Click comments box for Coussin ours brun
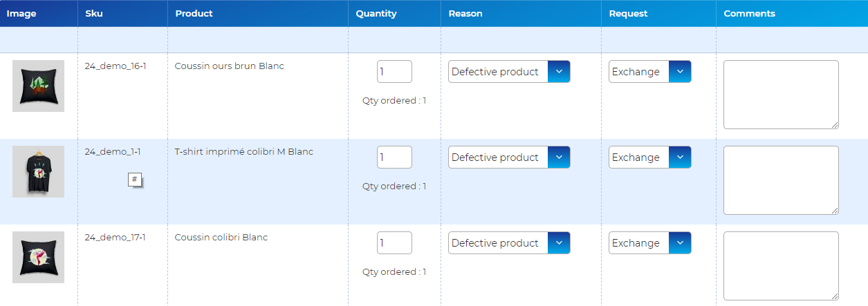Image resolution: width=868 pixels, height=306 pixels. coord(781,95)
